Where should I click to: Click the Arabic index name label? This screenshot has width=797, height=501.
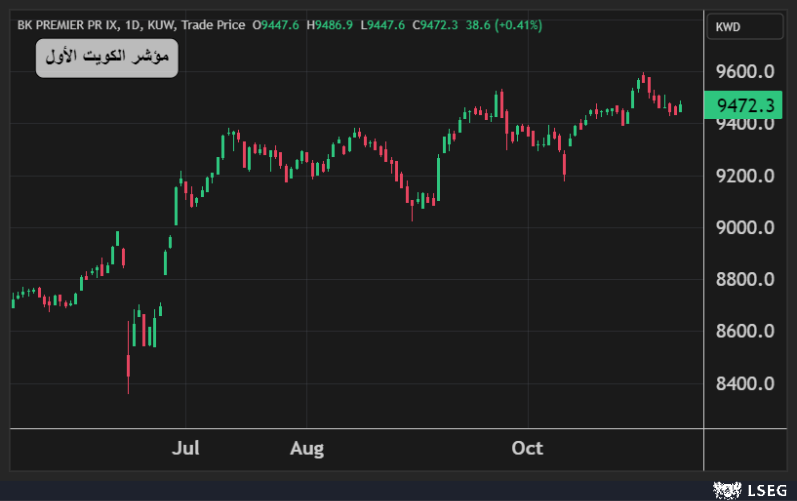click(x=107, y=60)
